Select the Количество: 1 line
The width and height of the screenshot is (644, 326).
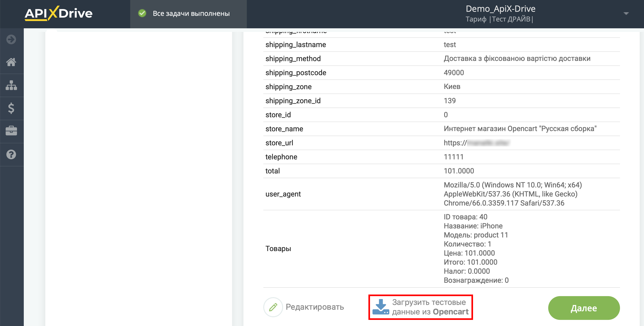tap(468, 244)
